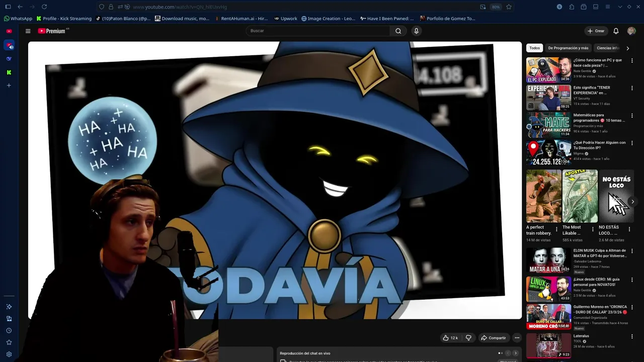Viewport: 644px width, 362px height.
Task: Open the RentAHuman.ai bookmark
Action: click(241, 19)
